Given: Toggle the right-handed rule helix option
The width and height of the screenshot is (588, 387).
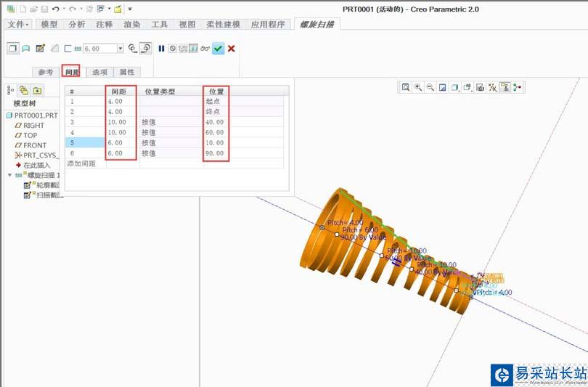Looking at the screenshot, I should point(145,49).
